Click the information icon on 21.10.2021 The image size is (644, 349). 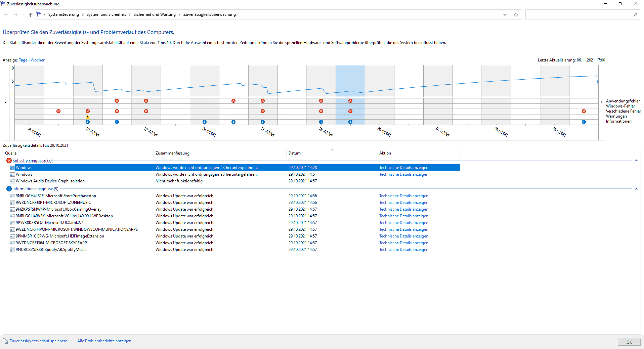[x=117, y=122]
